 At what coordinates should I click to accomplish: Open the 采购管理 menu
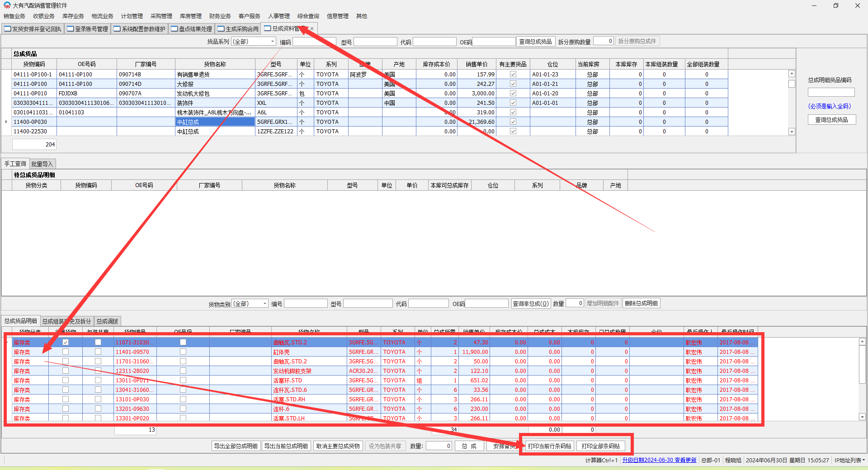[x=161, y=16]
